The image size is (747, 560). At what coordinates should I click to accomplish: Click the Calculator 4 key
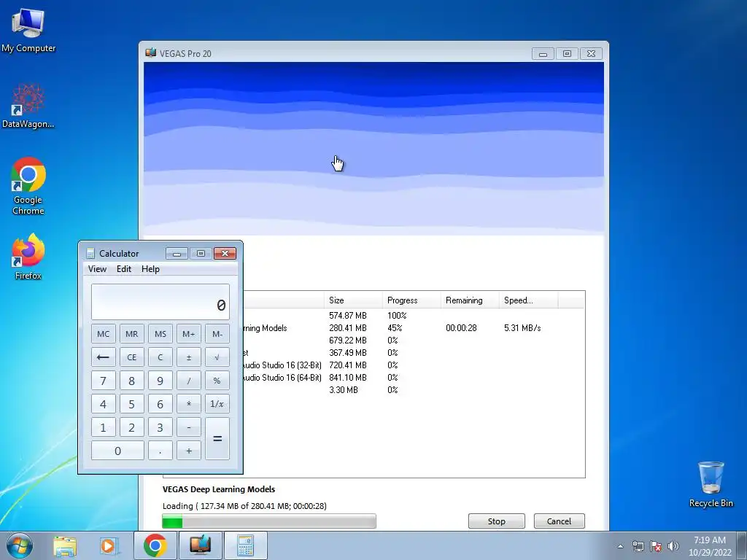[104, 404]
